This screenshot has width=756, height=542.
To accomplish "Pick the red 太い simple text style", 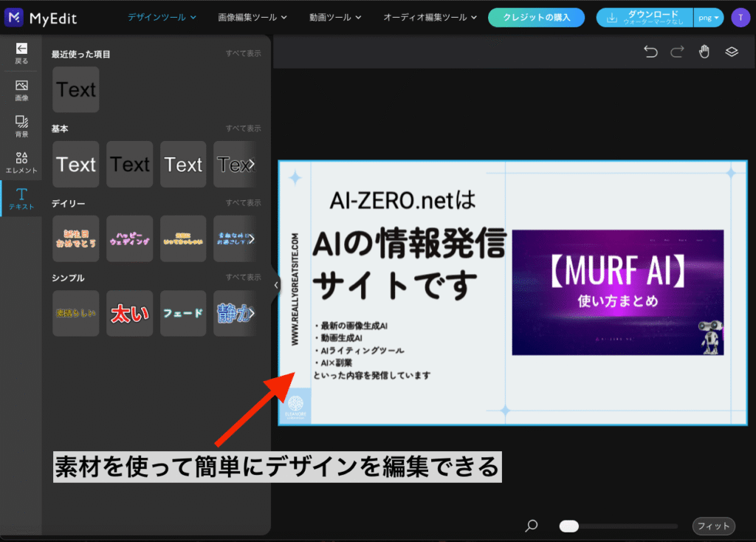I will [x=130, y=313].
